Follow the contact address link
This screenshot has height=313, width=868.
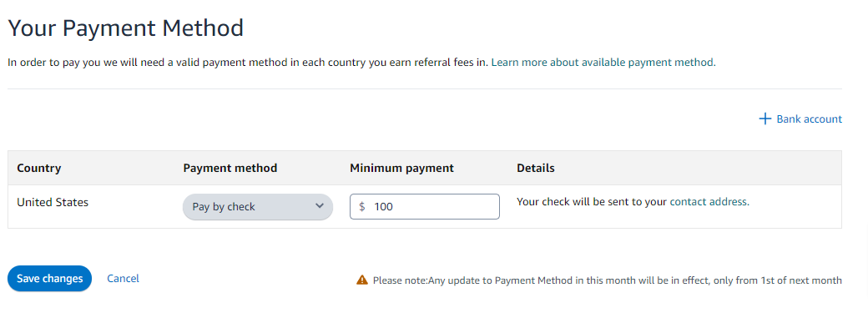(709, 202)
